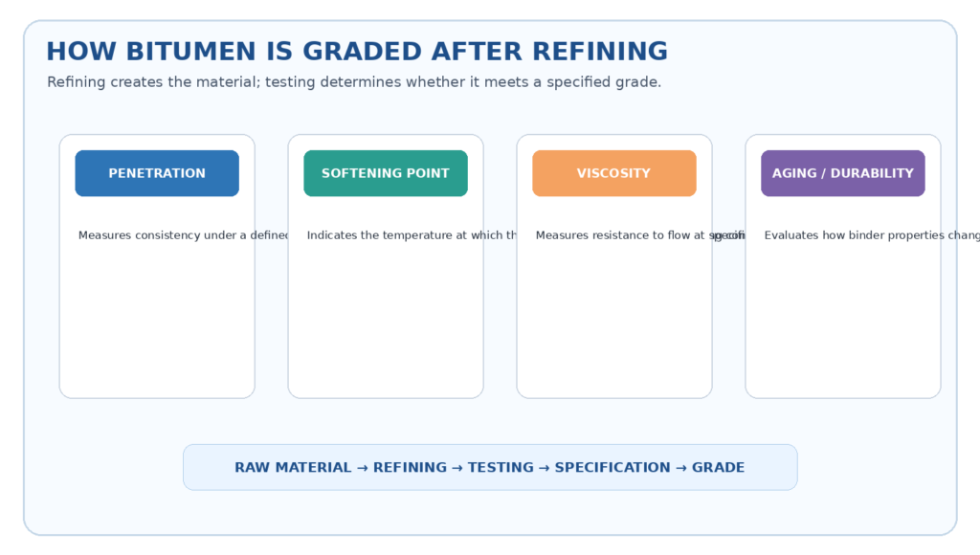Click the GRADE step in the flow bar
The image size is (980, 555).
718,468
